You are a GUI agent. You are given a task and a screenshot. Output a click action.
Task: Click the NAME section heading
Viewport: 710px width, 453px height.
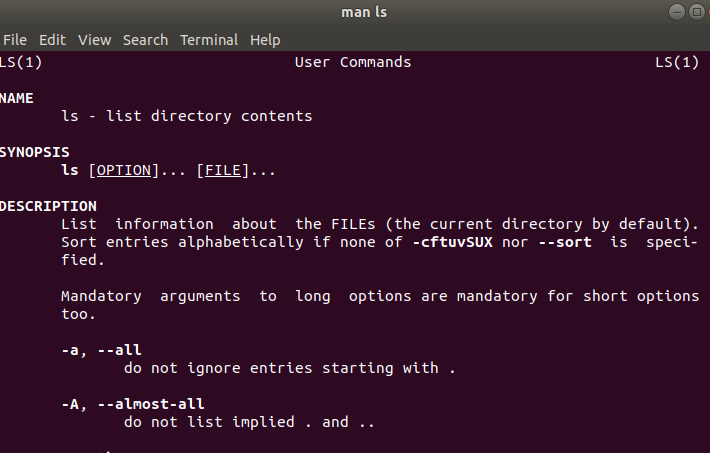point(17,98)
